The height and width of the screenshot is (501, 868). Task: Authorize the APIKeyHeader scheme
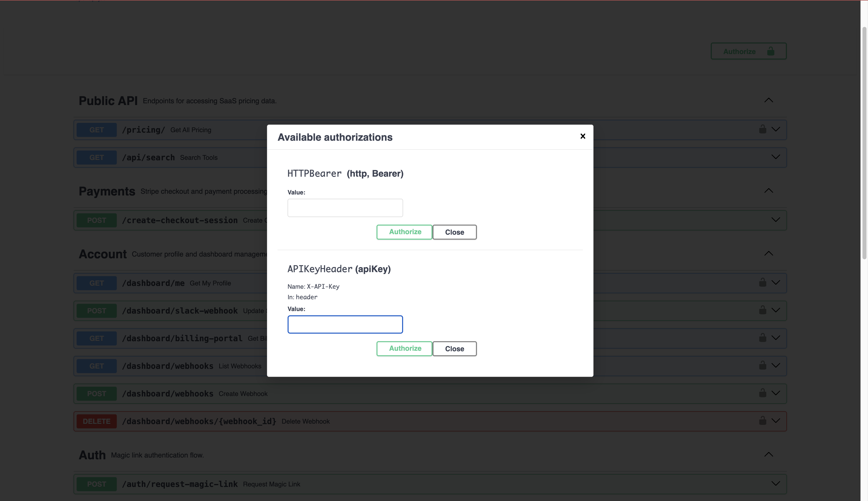click(x=404, y=348)
